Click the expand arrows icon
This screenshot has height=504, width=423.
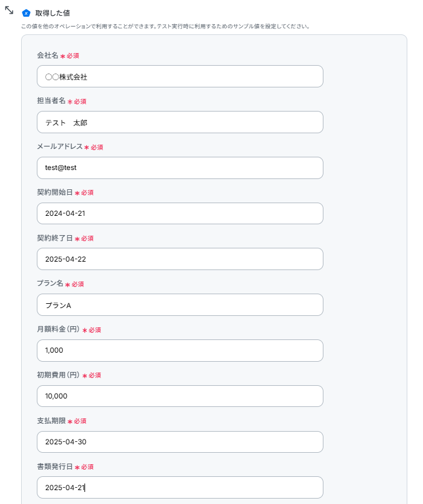point(9,10)
